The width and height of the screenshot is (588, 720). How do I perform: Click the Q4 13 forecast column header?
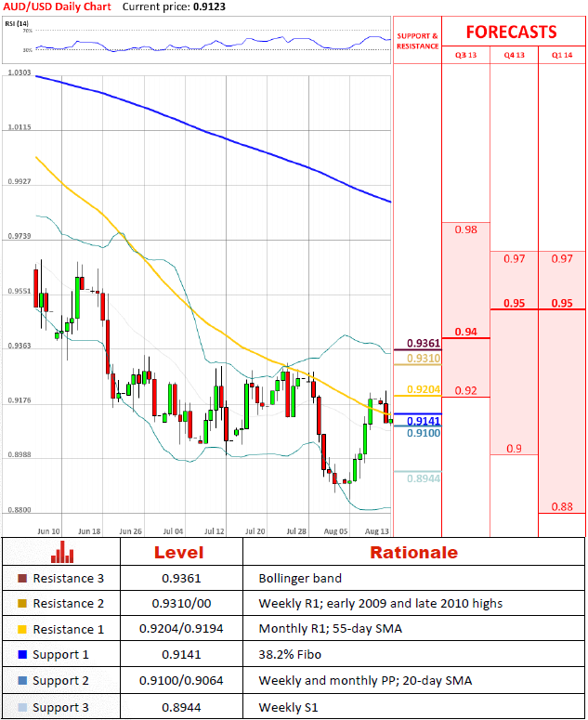point(514,55)
